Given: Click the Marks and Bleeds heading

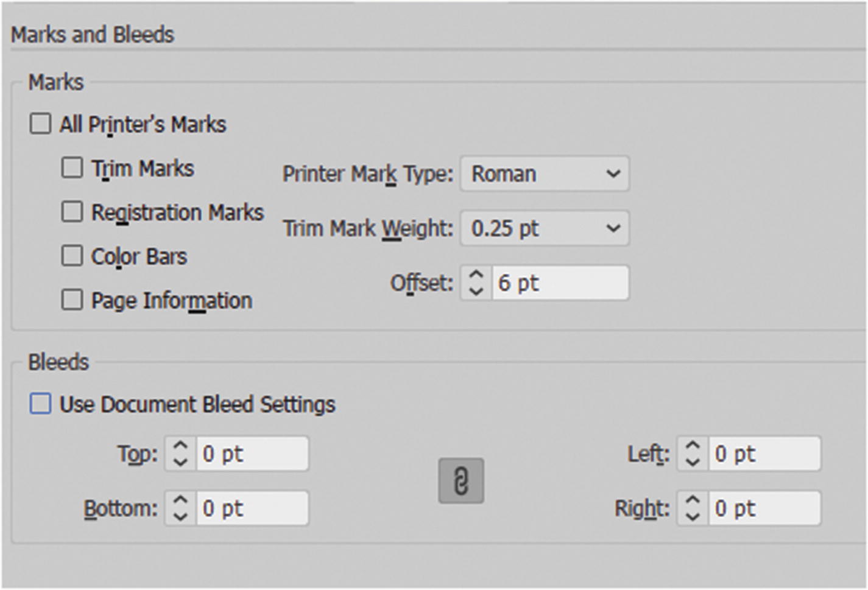Looking at the screenshot, I should tap(93, 35).
